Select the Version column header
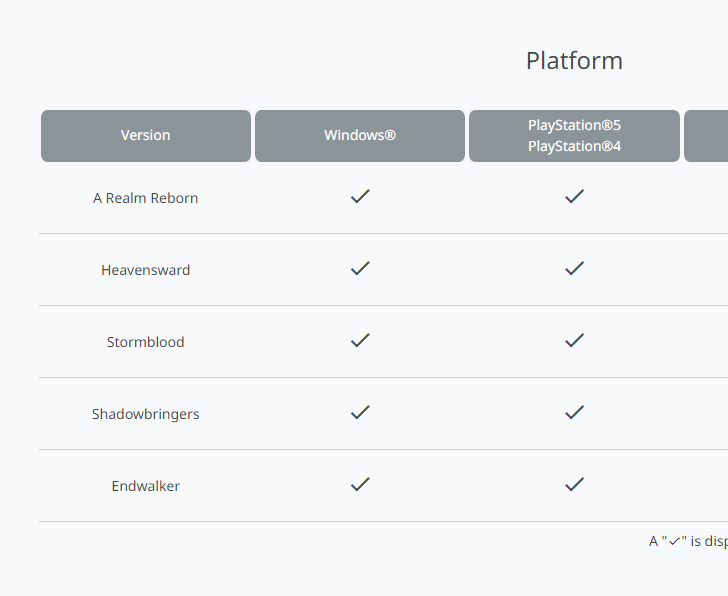The width and height of the screenshot is (728, 596). (x=146, y=136)
